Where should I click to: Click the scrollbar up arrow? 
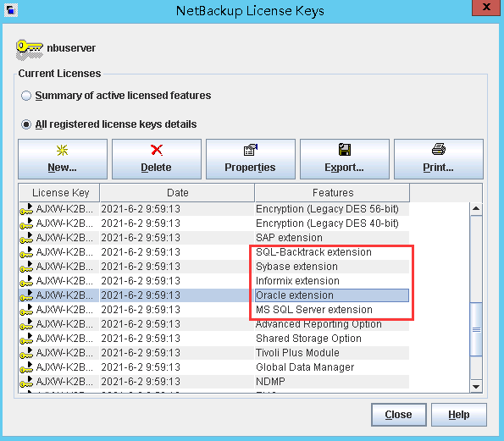tap(476, 209)
